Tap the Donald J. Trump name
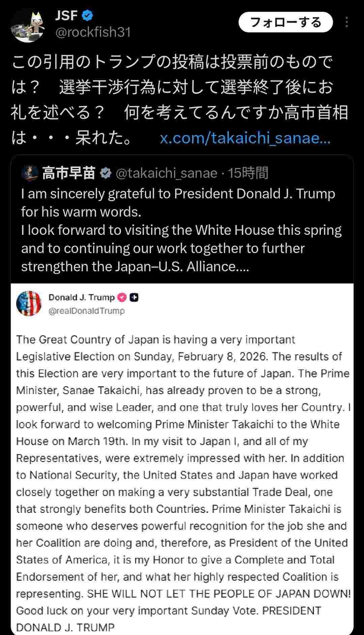The image size is (364, 635). 82,297
